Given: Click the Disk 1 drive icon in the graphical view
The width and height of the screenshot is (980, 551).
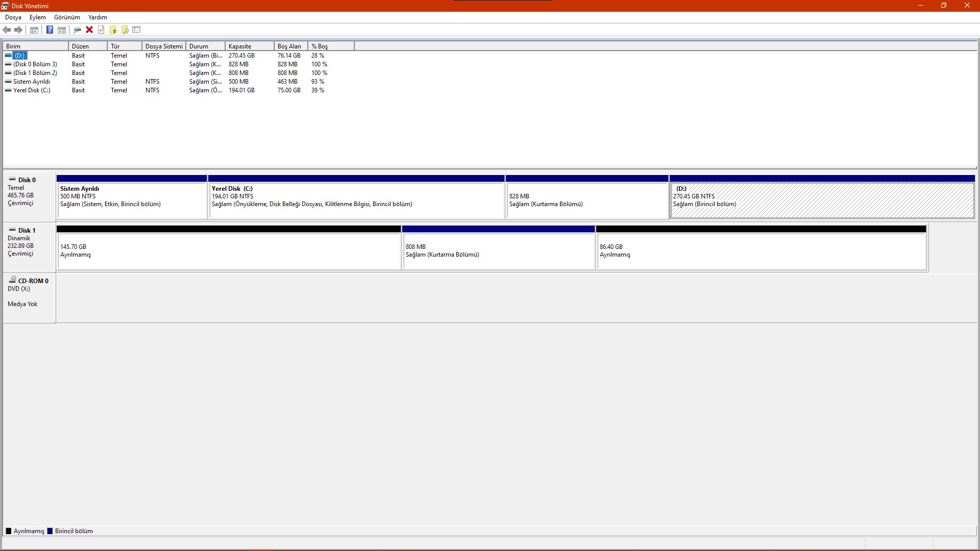Looking at the screenshot, I should (x=12, y=230).
